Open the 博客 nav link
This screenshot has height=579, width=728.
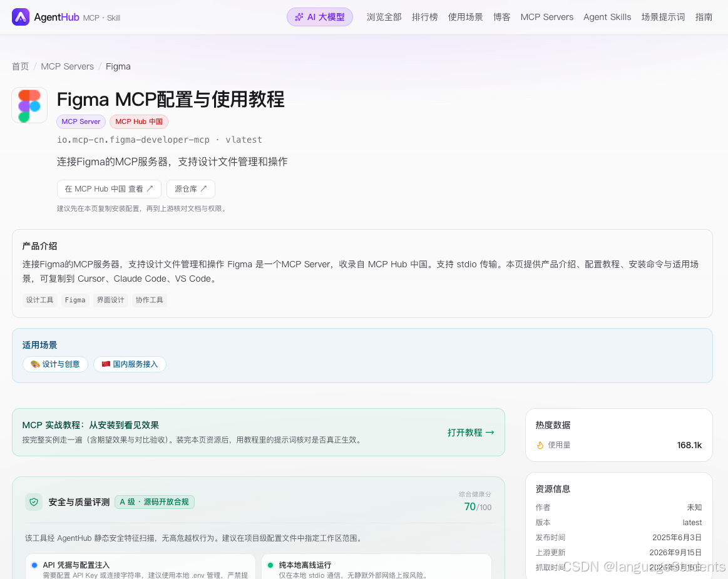pos(501,17)
